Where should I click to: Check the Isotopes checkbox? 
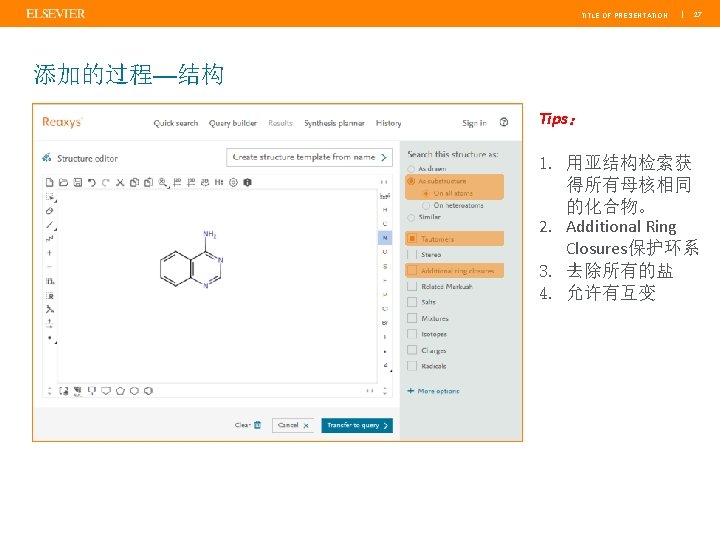pos(412,334)
